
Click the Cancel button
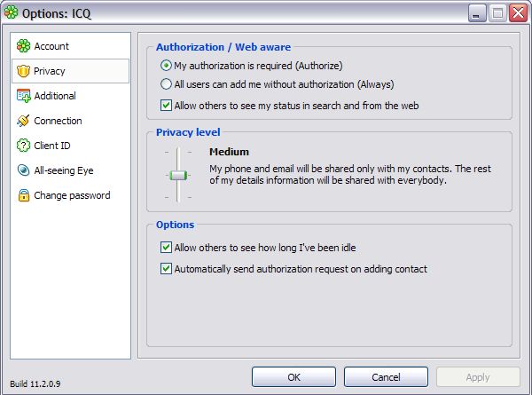point(386,376)
